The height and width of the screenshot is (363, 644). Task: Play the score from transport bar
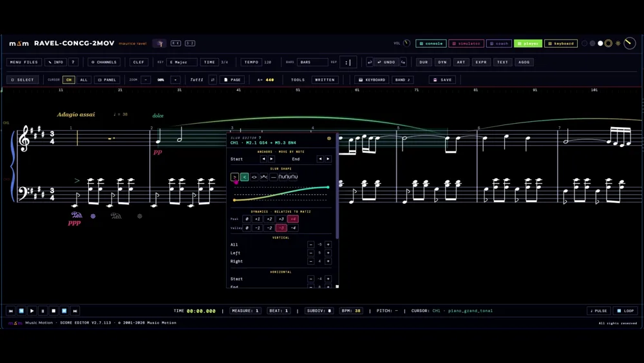[32, 311]
